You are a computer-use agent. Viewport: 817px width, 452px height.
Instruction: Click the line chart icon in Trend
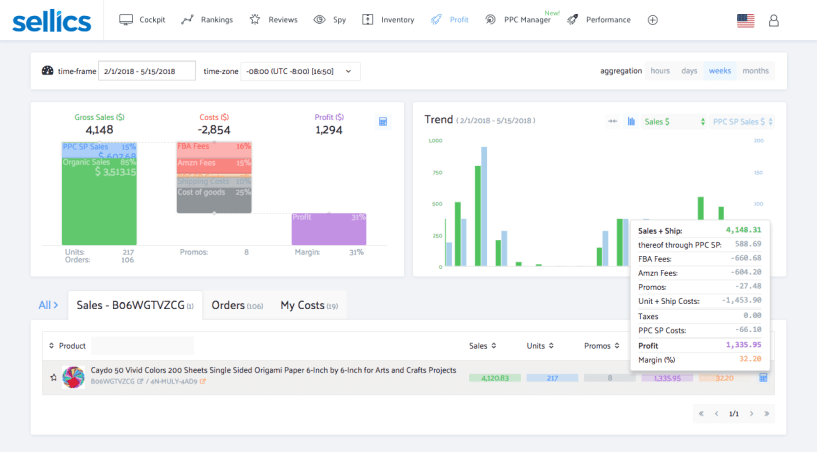(612, 121)
